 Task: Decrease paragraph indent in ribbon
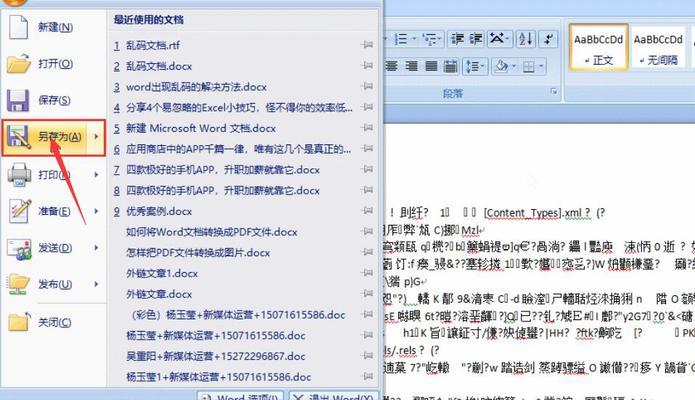pyautogui.click(x=457, y=39)
